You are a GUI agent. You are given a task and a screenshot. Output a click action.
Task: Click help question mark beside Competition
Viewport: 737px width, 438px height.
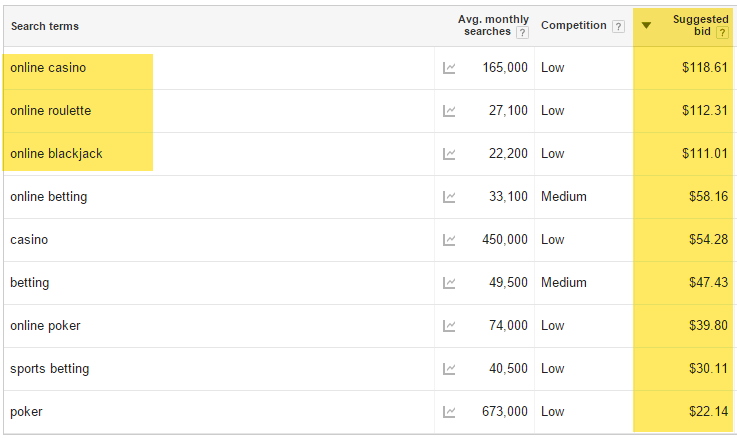[619, 26]
